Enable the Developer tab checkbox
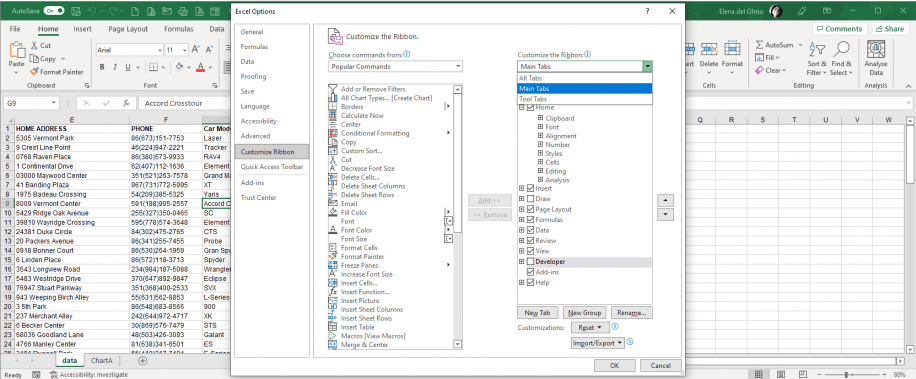This screenshot has height=379, width=916. pos(530,262)
